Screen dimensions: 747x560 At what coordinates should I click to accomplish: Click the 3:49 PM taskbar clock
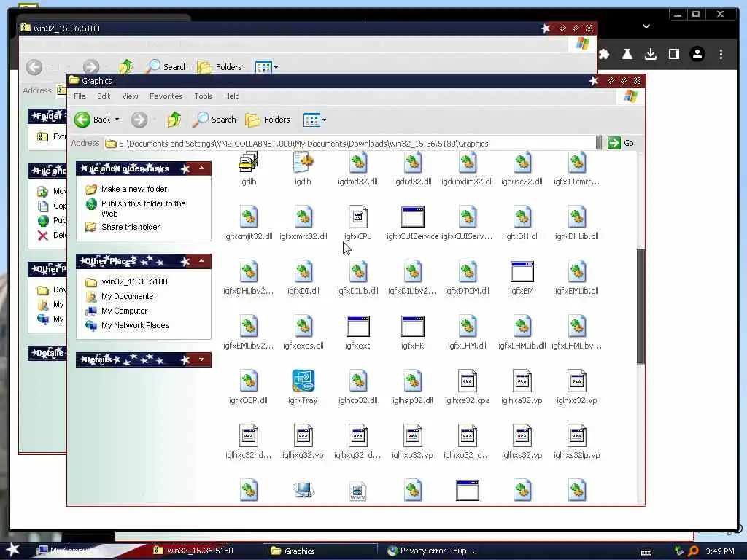720,551
